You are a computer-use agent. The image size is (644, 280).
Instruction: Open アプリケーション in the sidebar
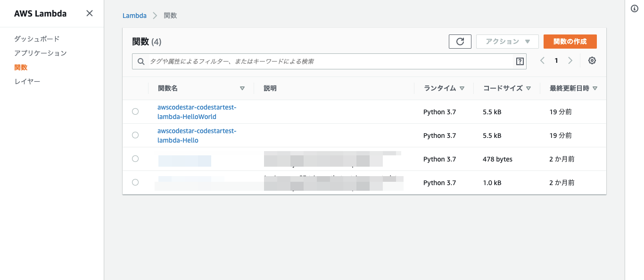[x=41, y=53]
